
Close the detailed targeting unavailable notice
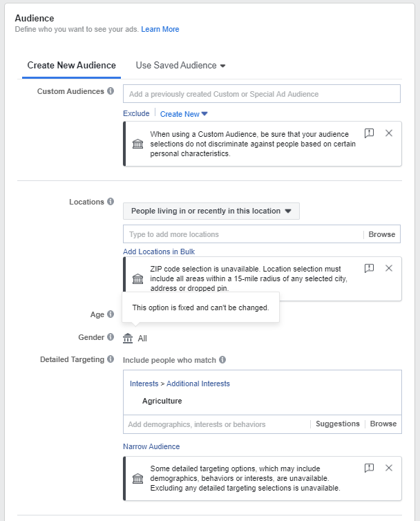(389, 468)
